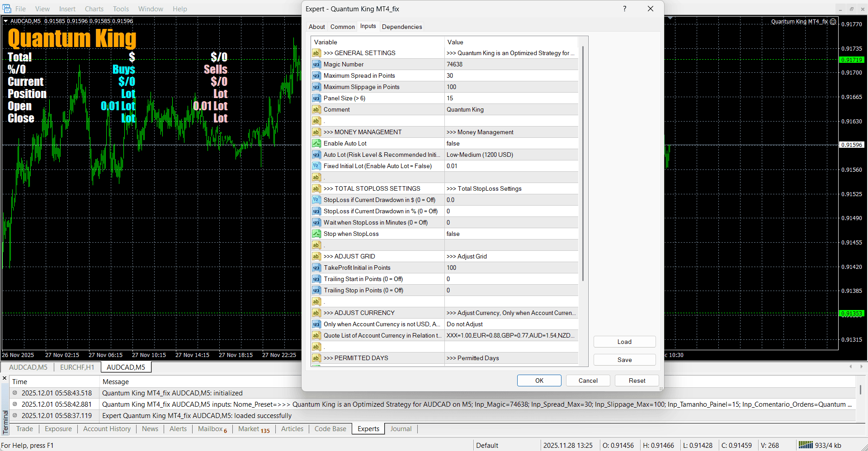This screenshot has width=868, height=451.
Task: Click the 123 icon beside Magic Number
Action: [x=316, y=64]
